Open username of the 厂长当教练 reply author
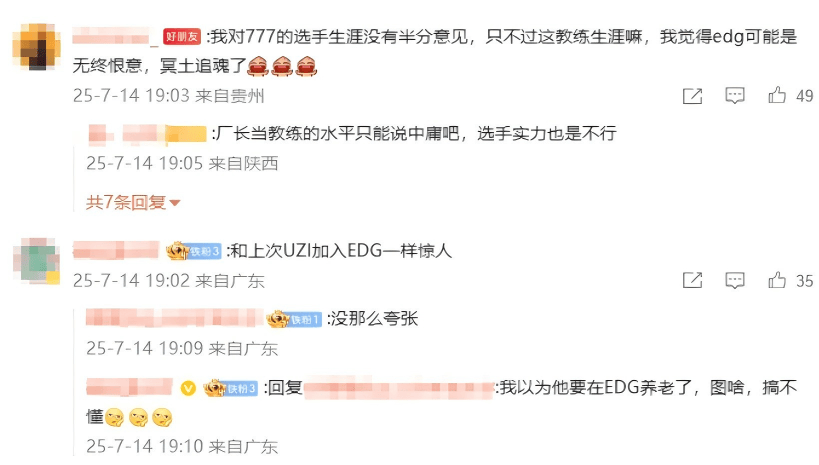 pos(147,134)
